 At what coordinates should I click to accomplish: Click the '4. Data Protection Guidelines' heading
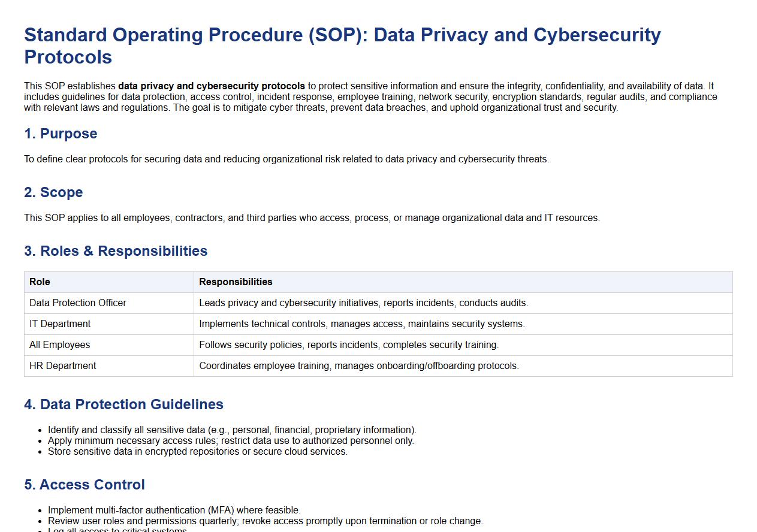[123, 404]
